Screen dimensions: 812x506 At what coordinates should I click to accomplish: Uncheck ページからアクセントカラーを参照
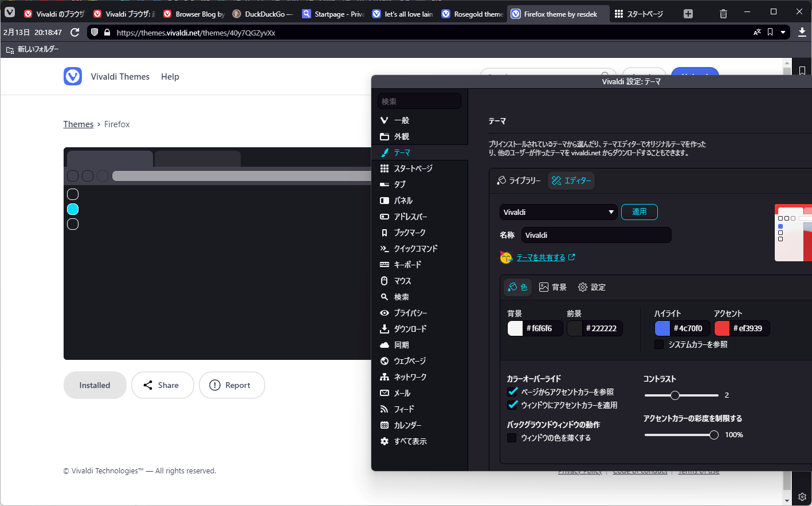tap(512, 392)
